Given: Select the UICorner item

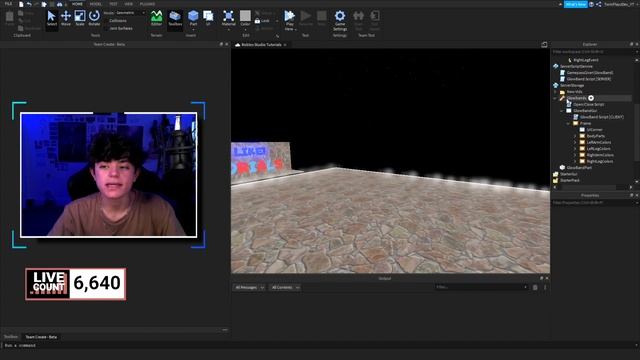Looking at the screenshot, I should coord(594,130).
